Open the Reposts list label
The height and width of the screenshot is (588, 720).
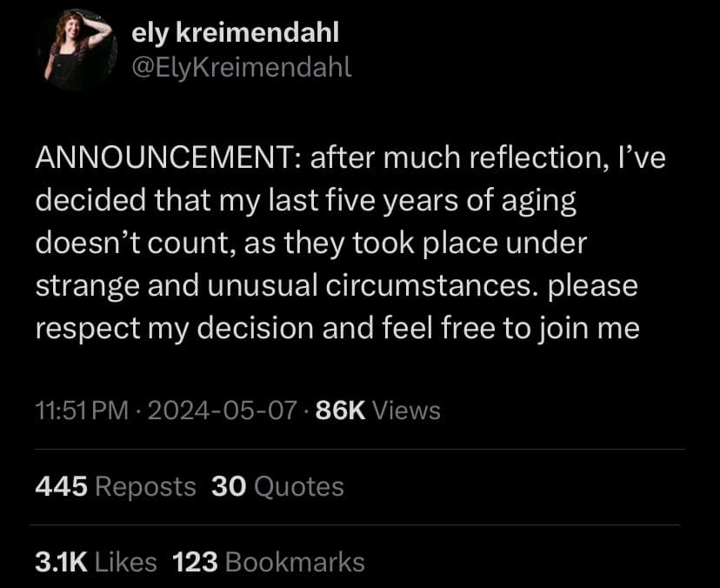[146, 486]
